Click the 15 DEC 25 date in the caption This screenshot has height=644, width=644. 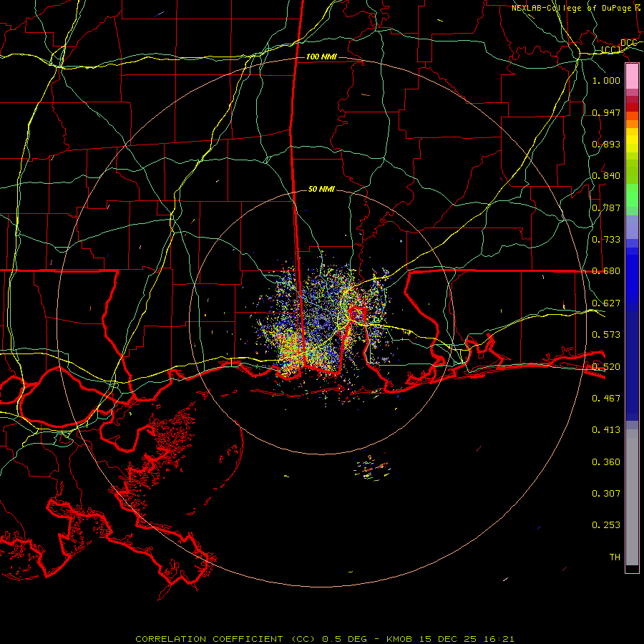[448, 639]
